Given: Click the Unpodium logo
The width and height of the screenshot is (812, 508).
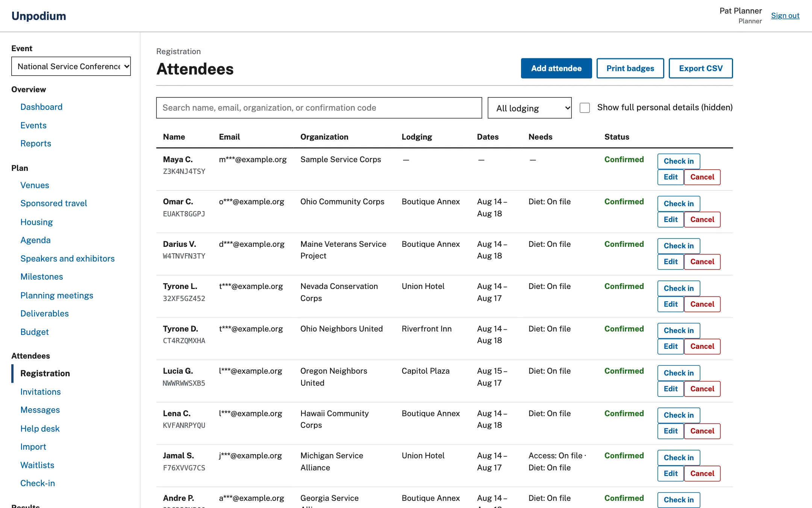Looking at the screenshot, I should (39, 16).
